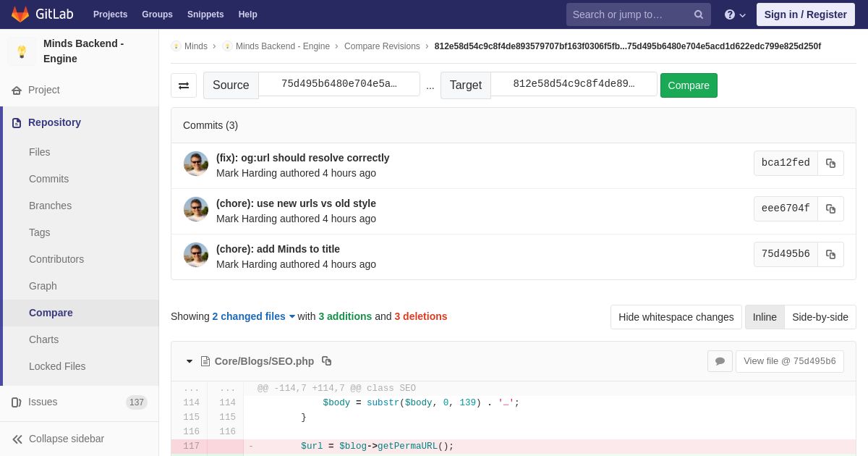Toggle comments for SEO.php file
The width and height of the screenshot is (868, 456).
point(720,361)
